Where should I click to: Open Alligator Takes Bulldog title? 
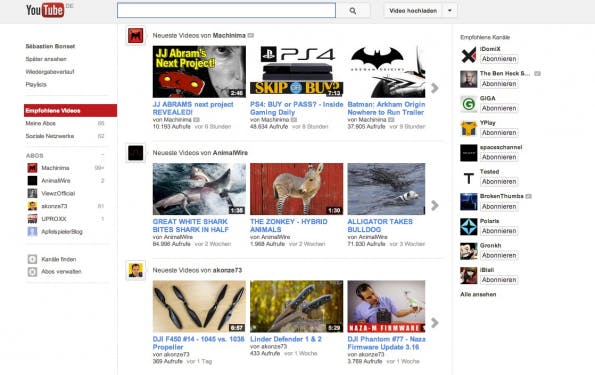coord(380,225)
